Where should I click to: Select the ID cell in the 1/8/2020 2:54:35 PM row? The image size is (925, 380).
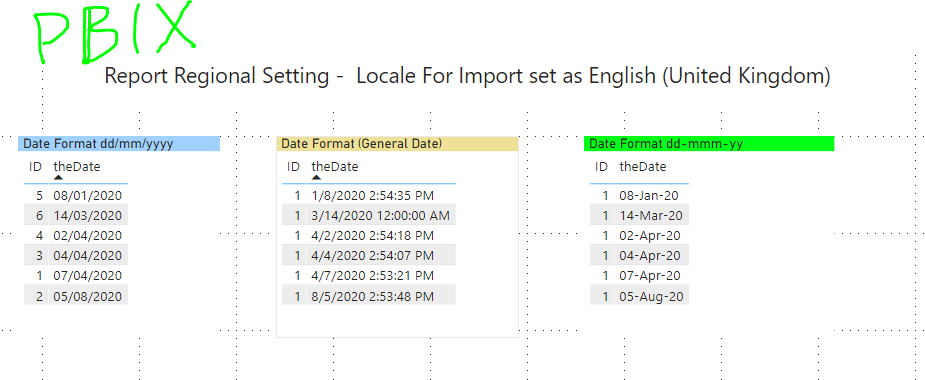click(294, 195)
